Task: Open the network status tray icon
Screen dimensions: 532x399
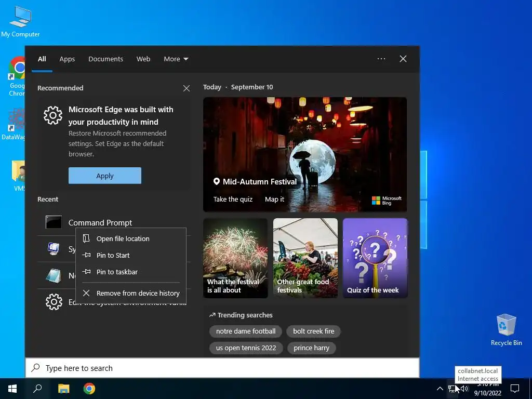Action: (452, 389)
